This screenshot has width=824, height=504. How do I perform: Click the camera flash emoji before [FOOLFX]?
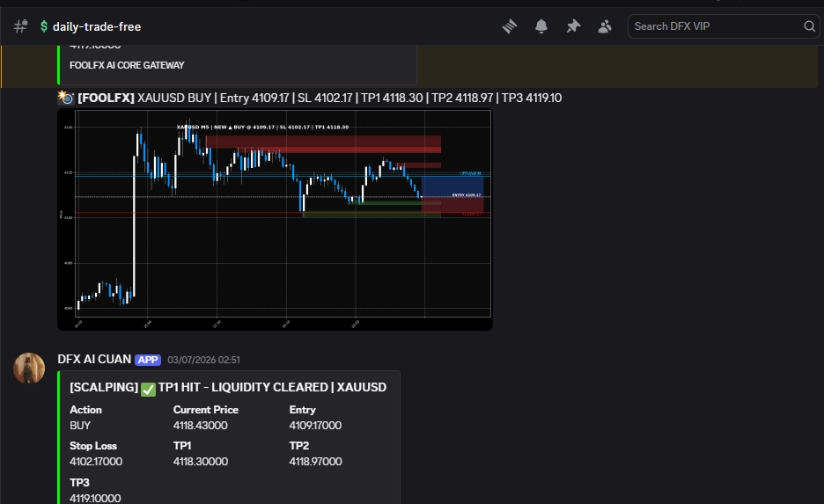tap(65, 97)
